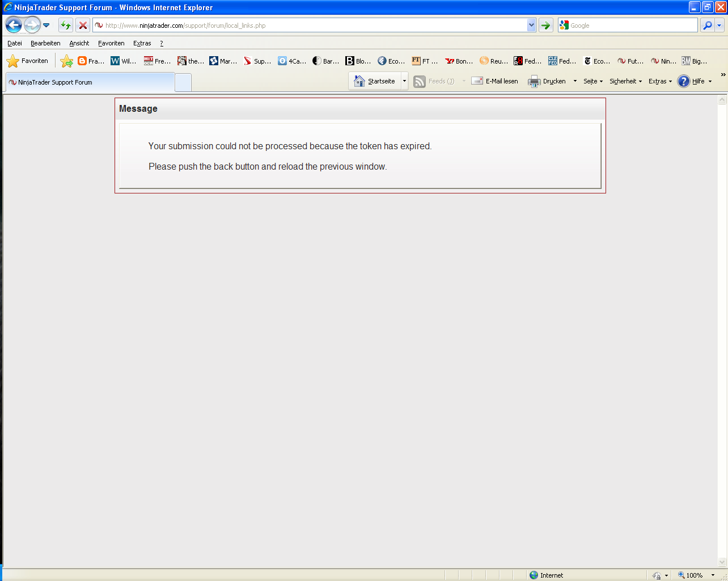Open the Ansicht menu
Viewport: 728px width, 581px height.
click(x=79, y=43)
